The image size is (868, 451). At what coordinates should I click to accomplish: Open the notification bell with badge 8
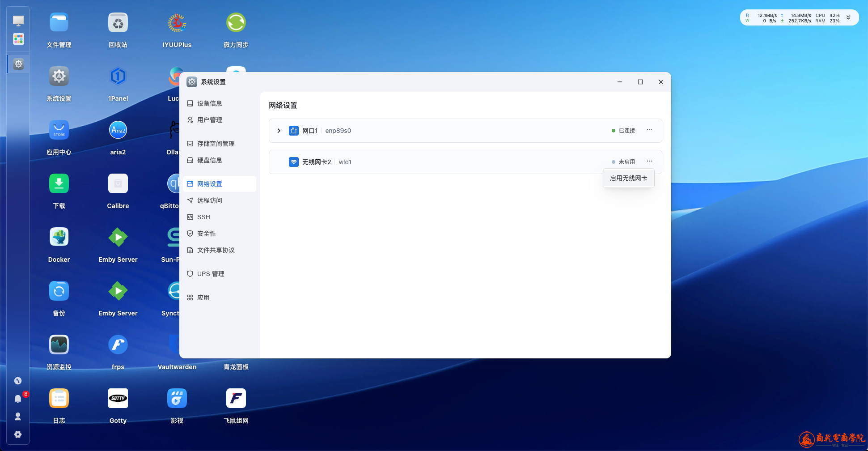18,399
